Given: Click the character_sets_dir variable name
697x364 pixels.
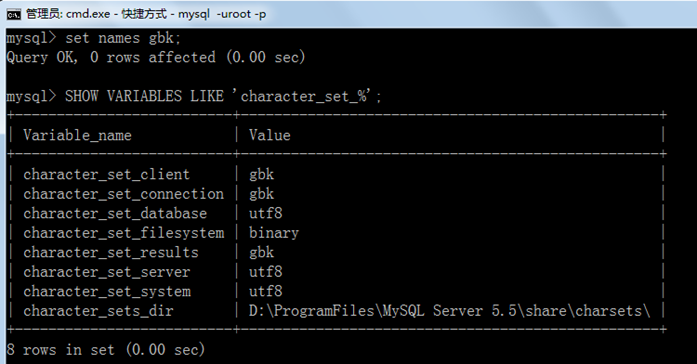Looking at the screenshot, I should [98, 311].
